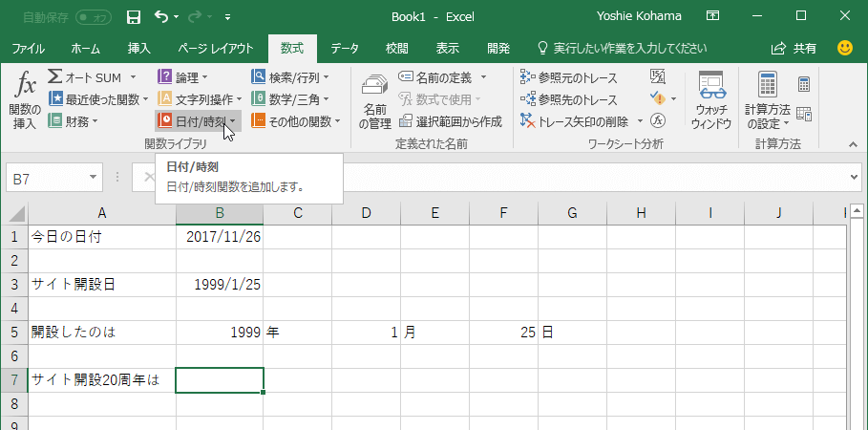Click Create from Selection (選択範囲から作成)
868x430 pixels.
[451, 121]
